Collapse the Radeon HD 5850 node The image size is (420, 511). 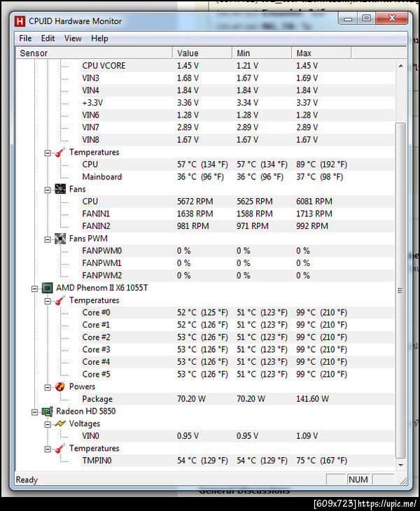coord(34,412)
